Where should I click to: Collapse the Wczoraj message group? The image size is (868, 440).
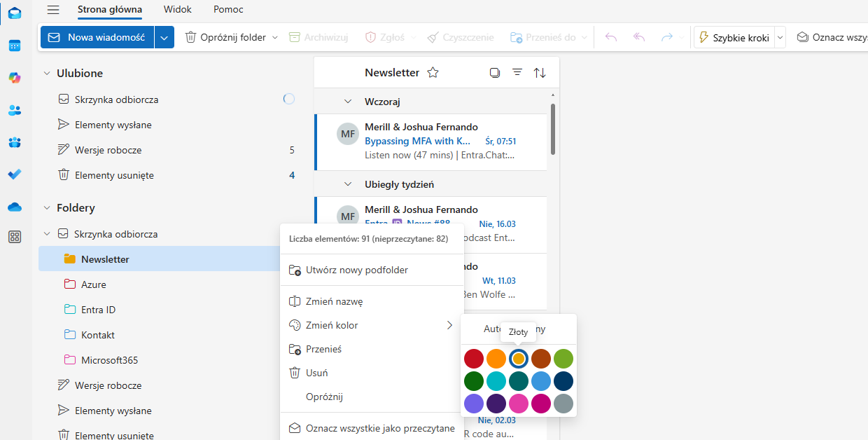pyautogui.click(x=348, y=102)
